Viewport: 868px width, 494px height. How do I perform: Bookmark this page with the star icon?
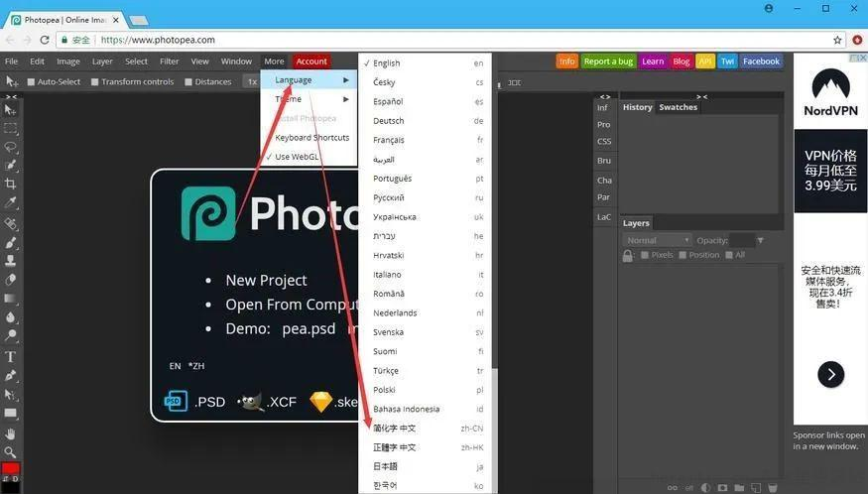(x=837, y=40)
